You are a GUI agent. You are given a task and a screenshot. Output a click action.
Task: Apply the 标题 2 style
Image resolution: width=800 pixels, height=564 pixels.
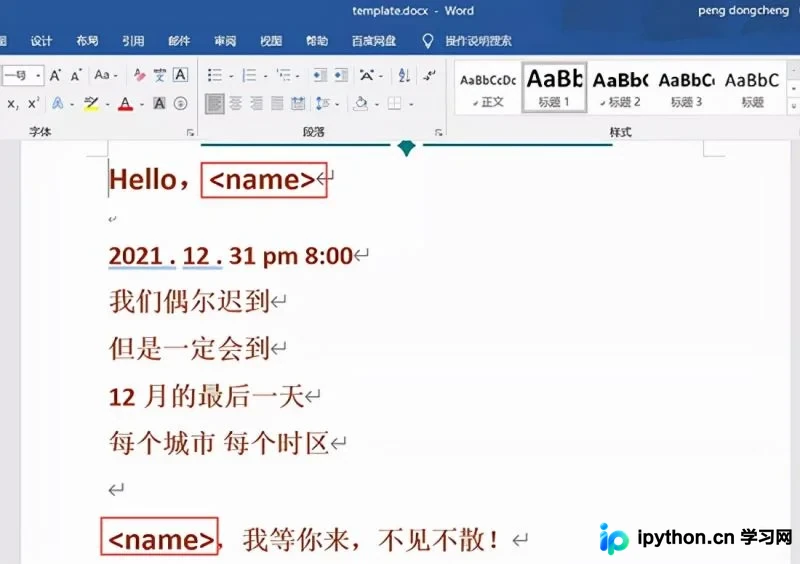tap(620, 88)
